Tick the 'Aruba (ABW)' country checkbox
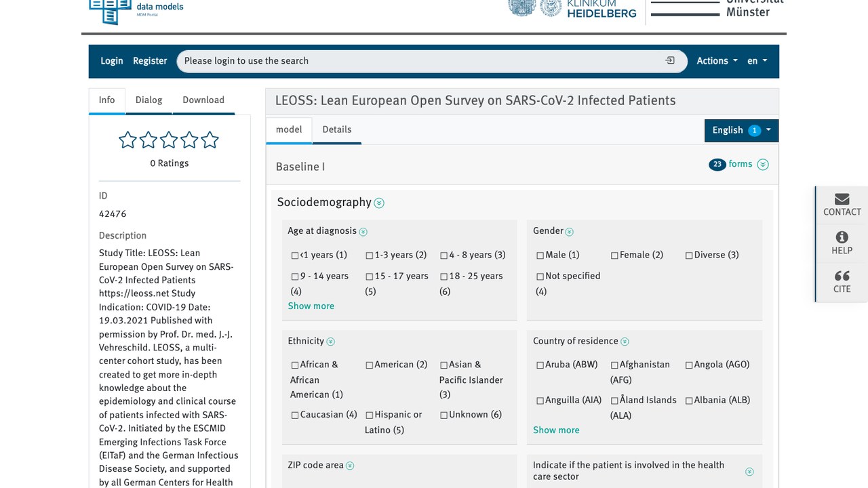Screen dimensions: 868x488 [x=540, y=365]
